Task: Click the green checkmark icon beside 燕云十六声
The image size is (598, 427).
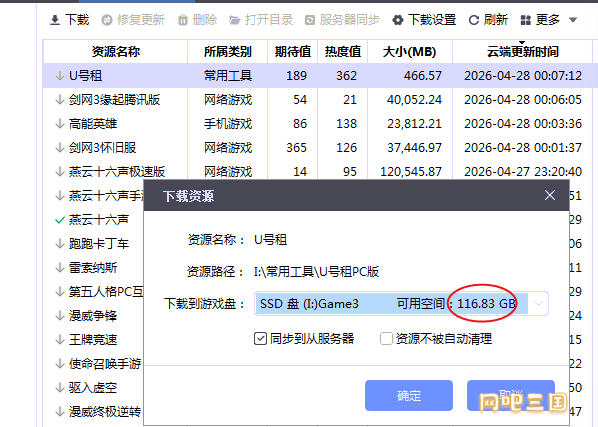Action: point(59,220)
